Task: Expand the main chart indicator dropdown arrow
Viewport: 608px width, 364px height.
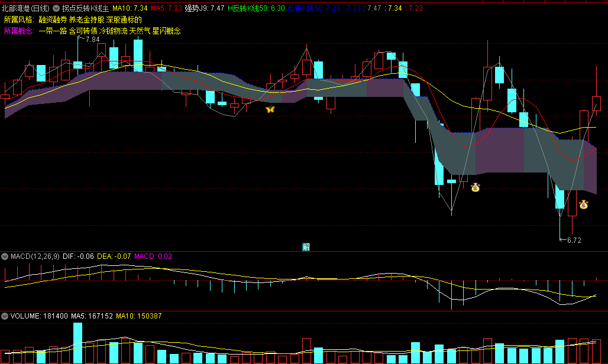Action: 56,8
